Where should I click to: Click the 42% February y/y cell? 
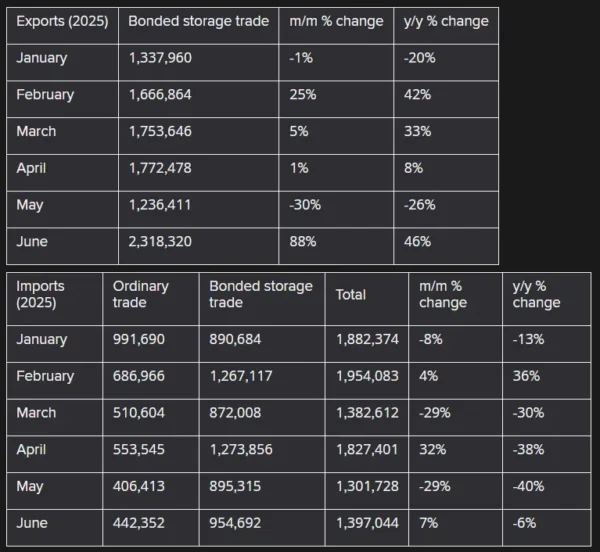click(x=418, y=94)
